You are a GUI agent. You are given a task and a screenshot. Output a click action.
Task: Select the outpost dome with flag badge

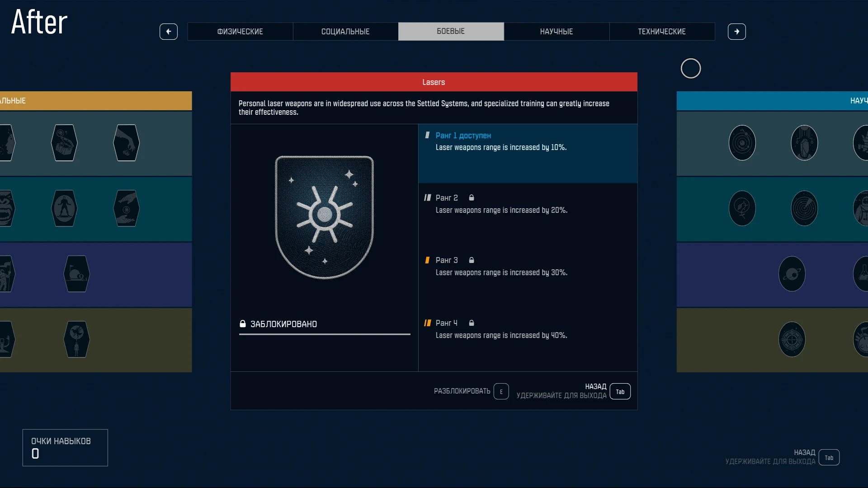76,274
